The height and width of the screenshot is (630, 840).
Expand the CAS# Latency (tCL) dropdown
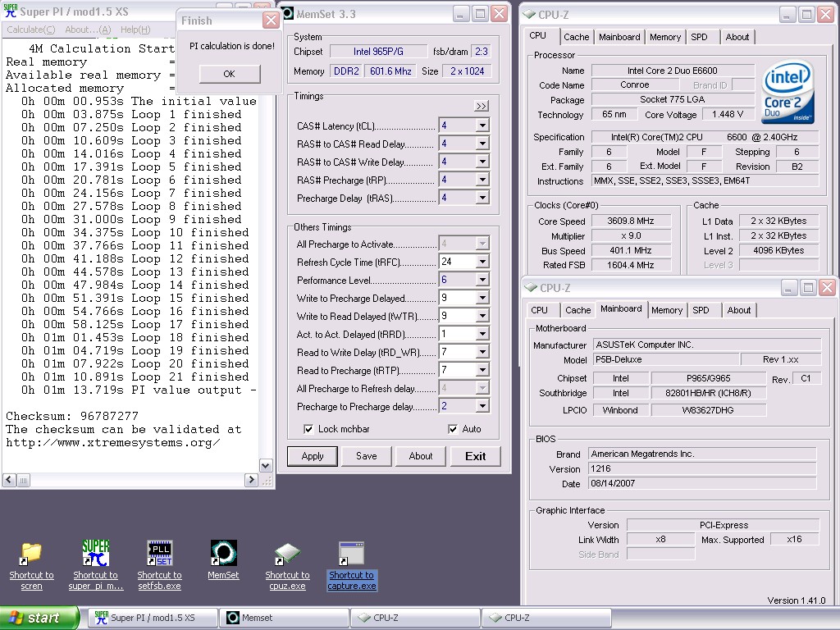click(x=482, y=126)
